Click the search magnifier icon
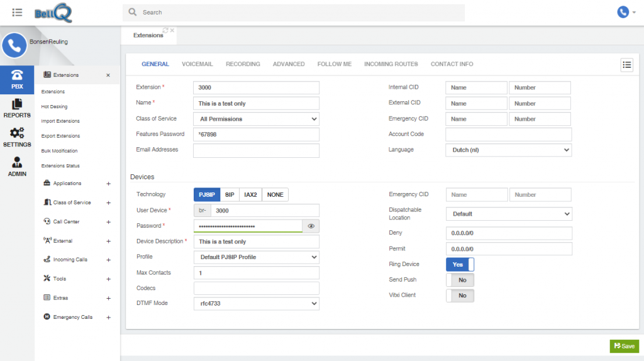The width and height of the screenshot is (644, 361). (132, 12)
